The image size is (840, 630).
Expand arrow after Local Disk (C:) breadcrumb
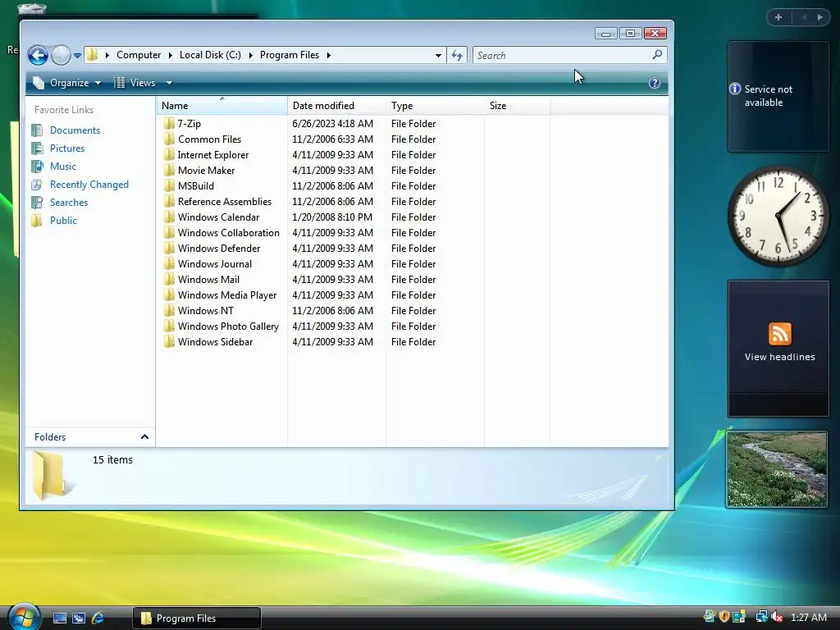pos(251,55)
